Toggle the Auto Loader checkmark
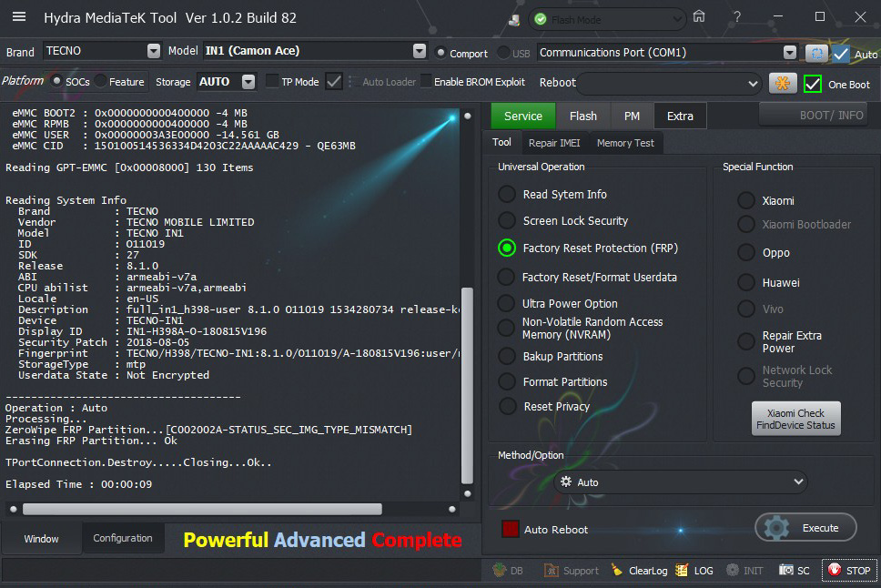 [334, 82]
